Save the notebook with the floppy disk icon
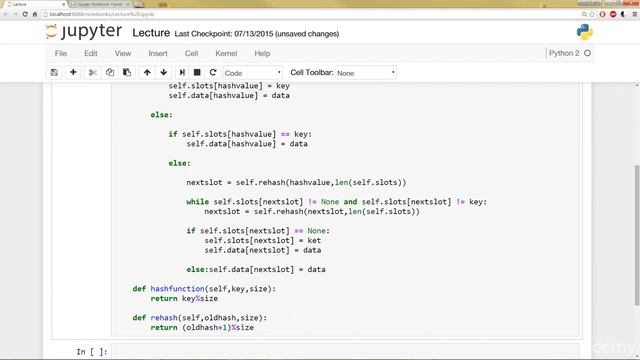The width and height of the screenshot is (640, 360). coord(54,73)
